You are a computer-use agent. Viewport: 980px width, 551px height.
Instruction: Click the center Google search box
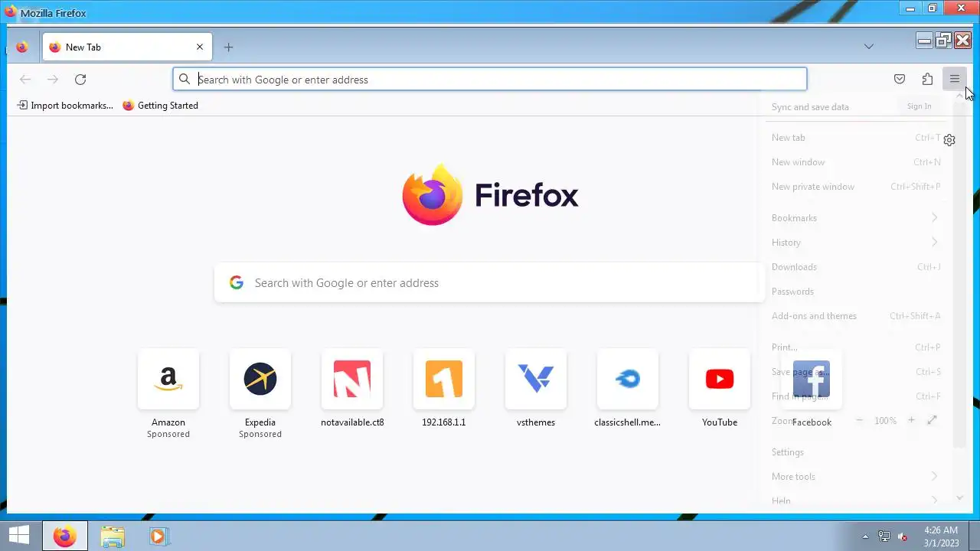490,282
